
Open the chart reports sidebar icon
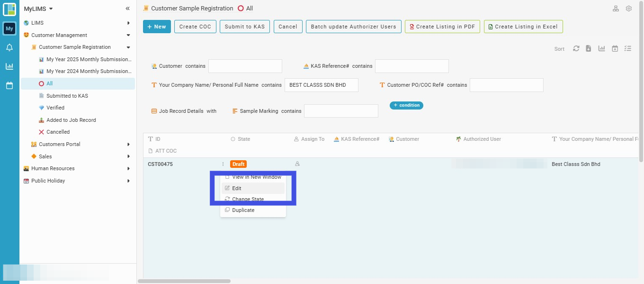coord(9,66)
